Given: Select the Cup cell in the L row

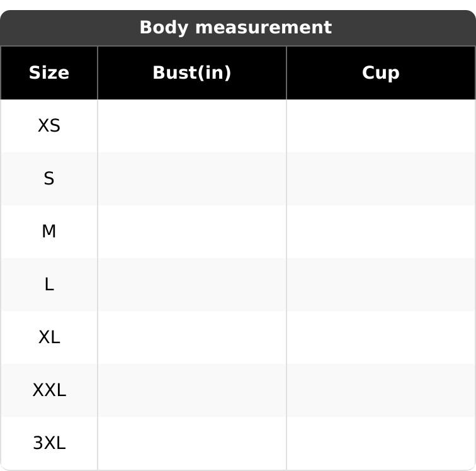Looking at the screenshot, I should (381, 285).
